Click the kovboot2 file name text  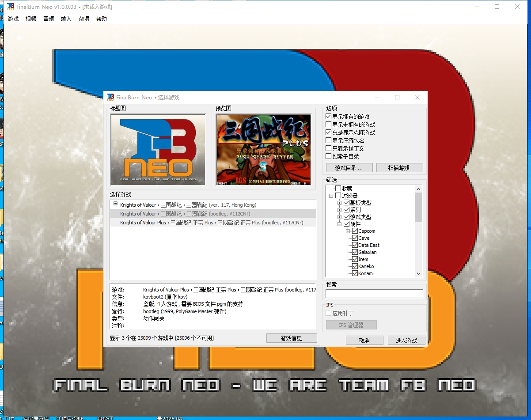click(x=165, y=297)
